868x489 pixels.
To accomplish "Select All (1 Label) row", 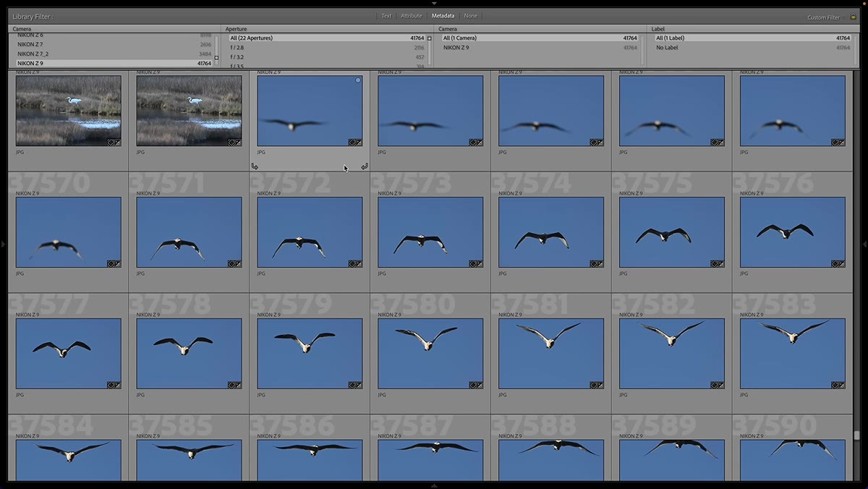I will pos(752,38).
